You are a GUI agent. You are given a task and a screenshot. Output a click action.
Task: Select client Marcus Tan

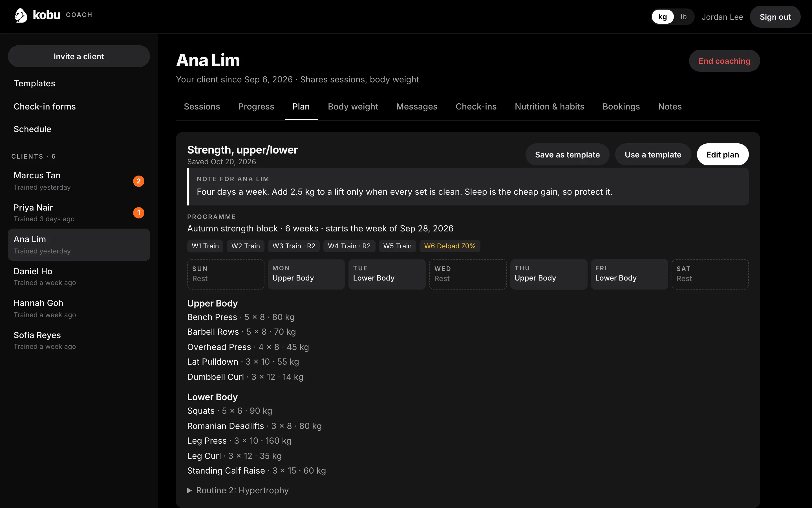79,181
